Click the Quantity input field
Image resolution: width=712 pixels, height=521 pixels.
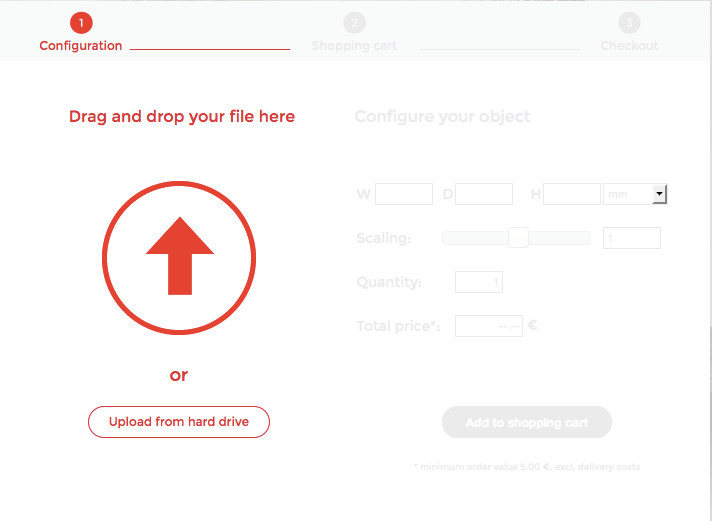(479, 282)
